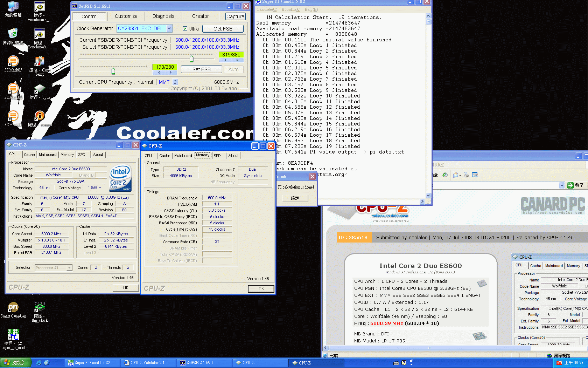This screenshot has width=588, height=368.
Task: Open Help menu in Super PI
Action: (x=311, y=9)
